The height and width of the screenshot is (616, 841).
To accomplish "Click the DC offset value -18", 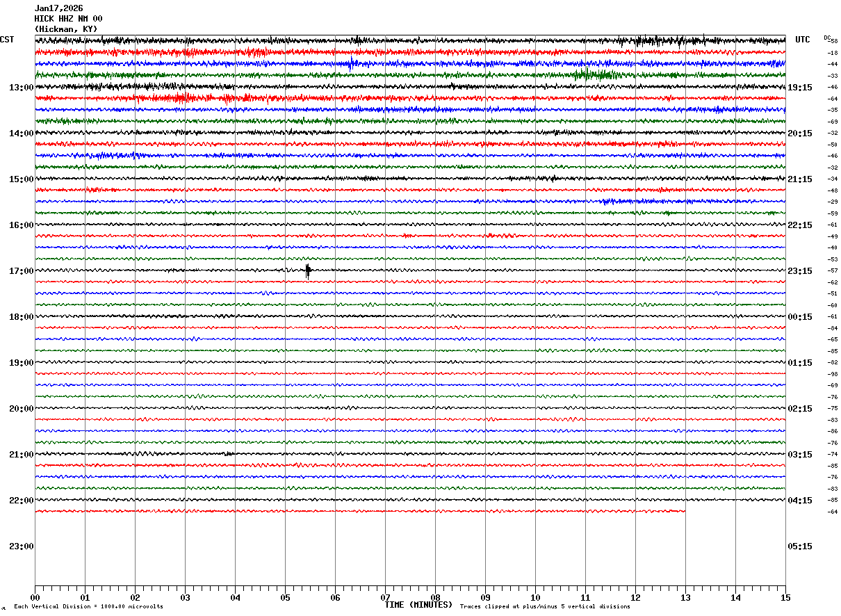I will [833, 53].
